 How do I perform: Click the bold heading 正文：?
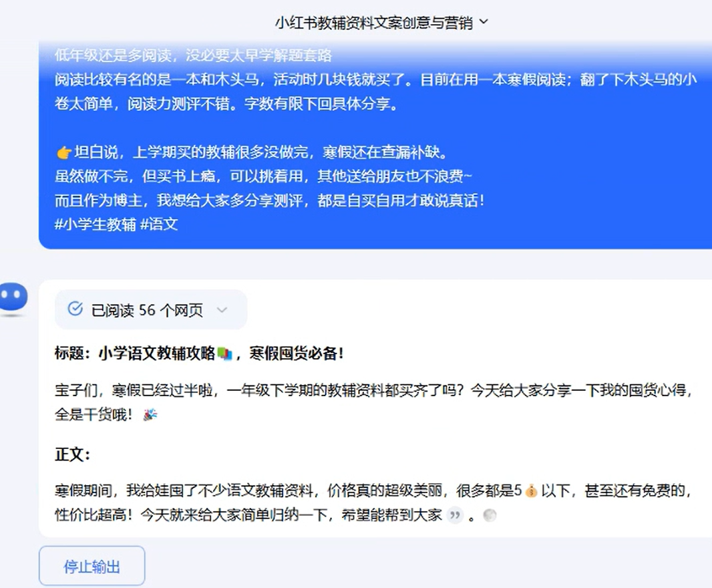73,454
